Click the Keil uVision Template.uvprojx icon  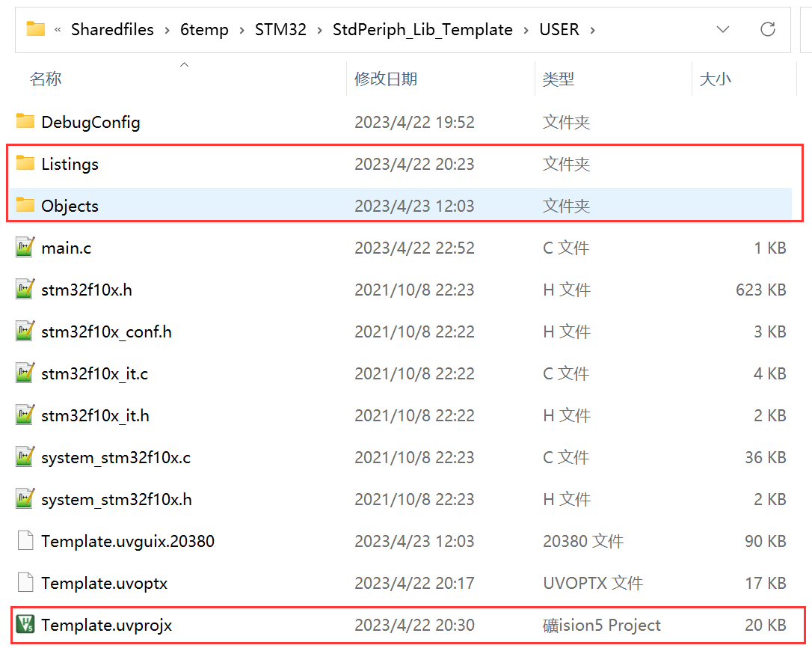pyautogui.click(x=25, y=625)
